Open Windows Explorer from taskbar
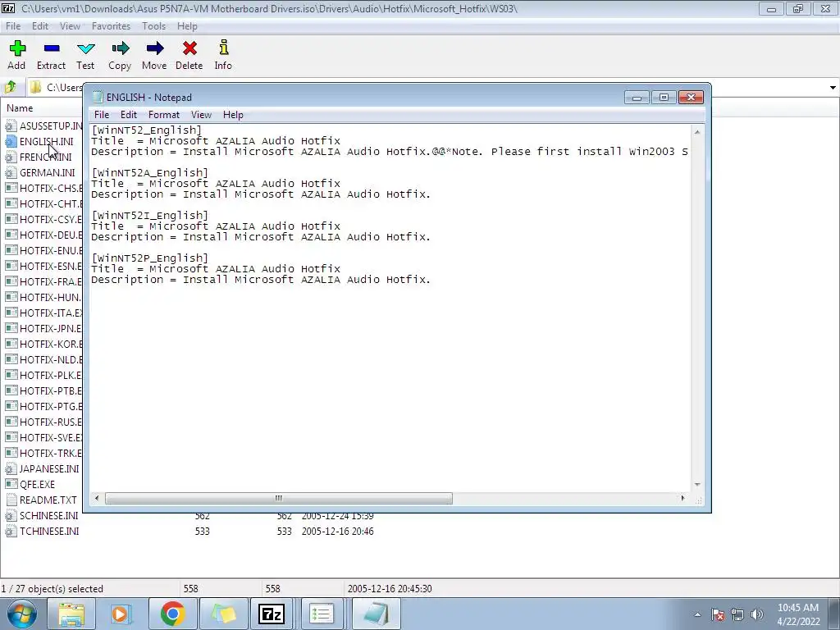This screenshot has width=840, height=630. (x=71, y=614)
